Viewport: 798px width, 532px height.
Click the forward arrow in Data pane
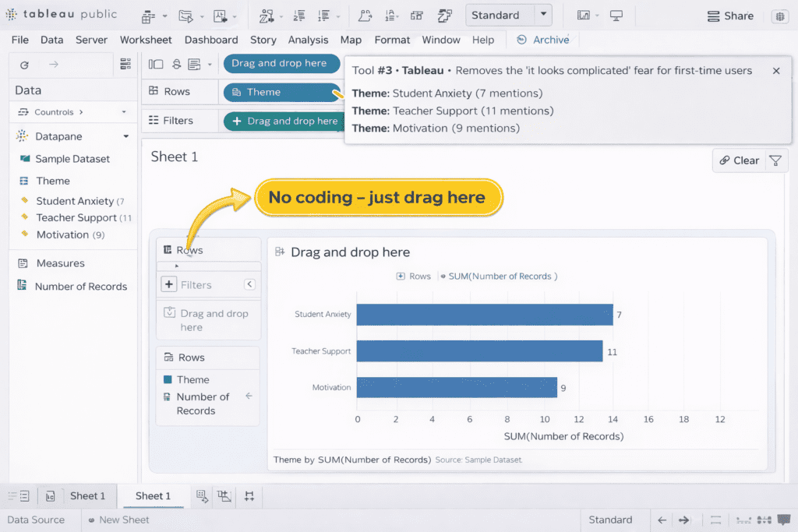pos(54,64)
